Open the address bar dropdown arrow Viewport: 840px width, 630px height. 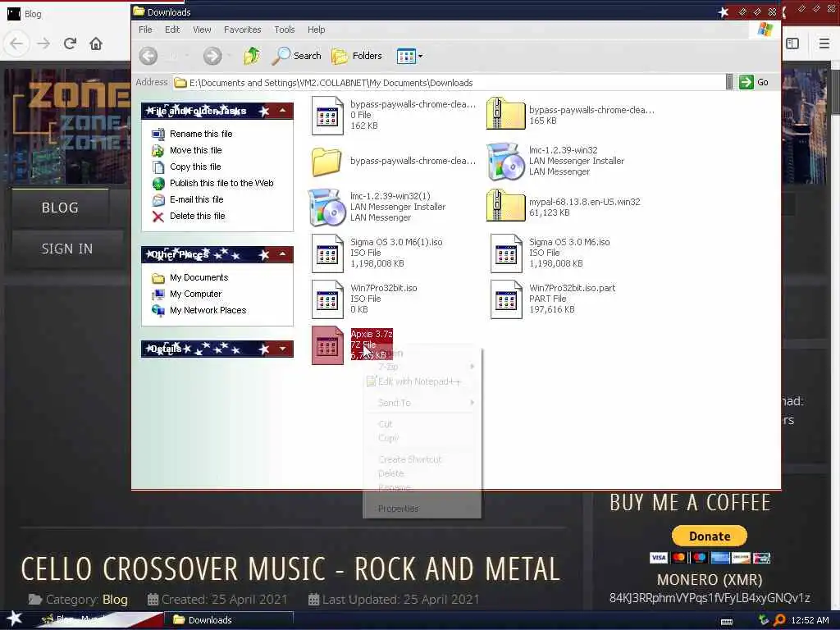pyautogui.click(x=729, y=82)
